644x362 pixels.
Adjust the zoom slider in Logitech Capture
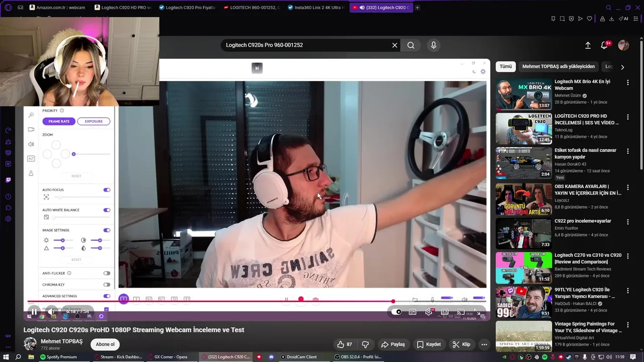pyautogui.click(x=91, y=154)
